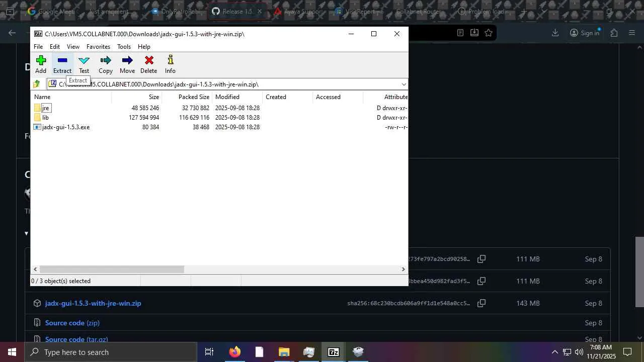Sort archive list by Size column

pos(136,97)
